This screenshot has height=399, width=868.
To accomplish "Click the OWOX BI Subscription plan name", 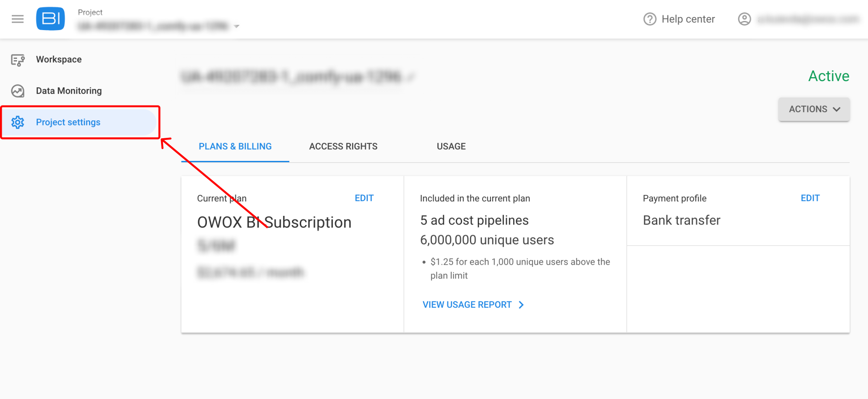I will pyautogui.click(x=274, y=222).
